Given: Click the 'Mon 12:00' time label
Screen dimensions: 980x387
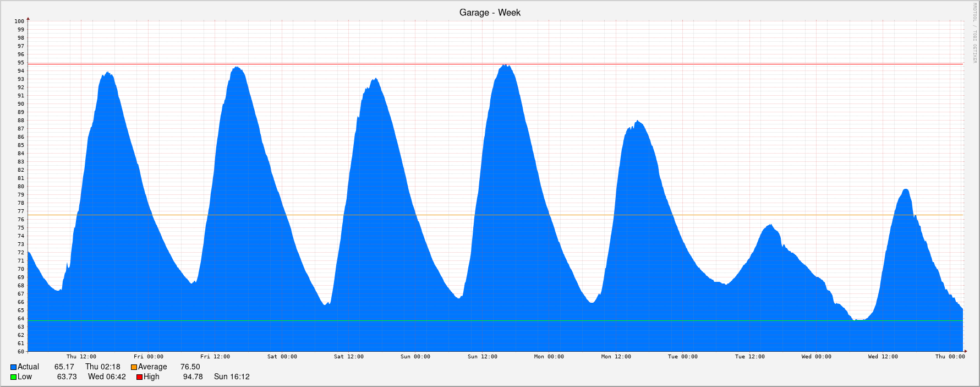Looking at the screenshot, I should click(x=616, y=357).
